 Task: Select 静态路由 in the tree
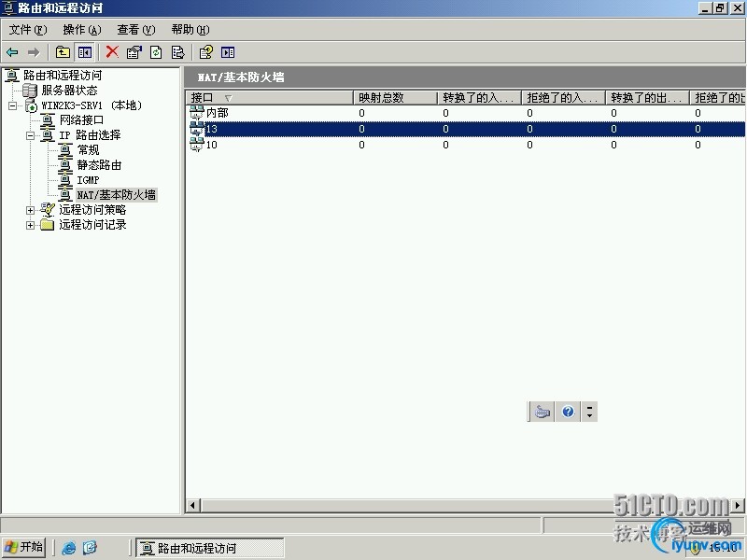[x=99, y=165]
